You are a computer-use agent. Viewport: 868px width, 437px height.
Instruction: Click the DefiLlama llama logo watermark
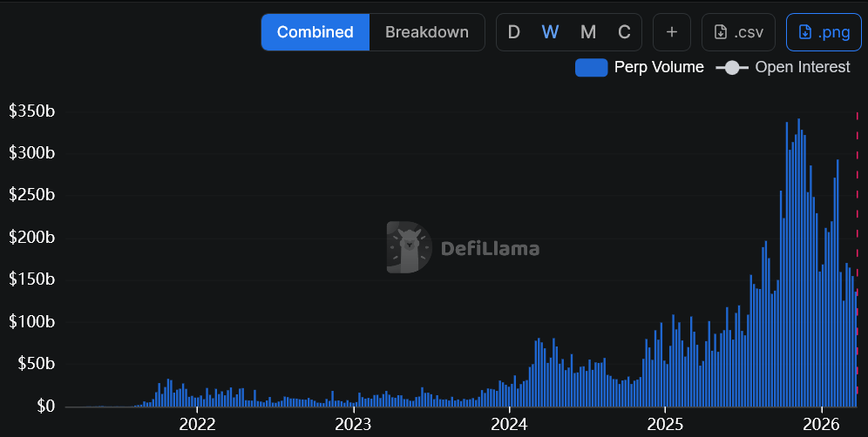(409, 247)
